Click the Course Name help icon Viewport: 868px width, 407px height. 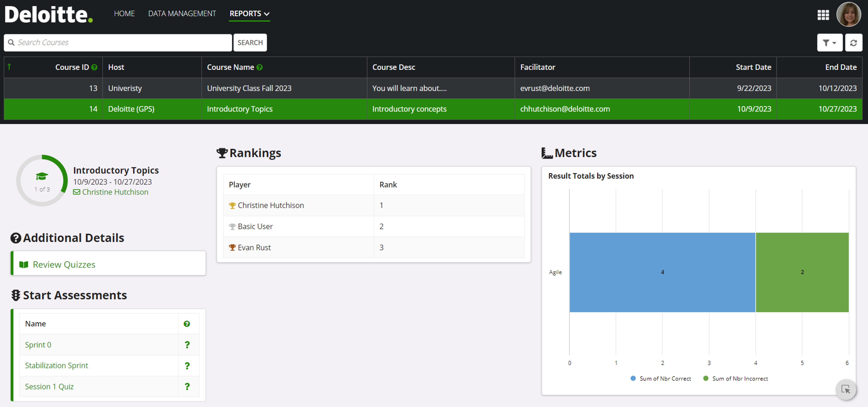point(259,67)
